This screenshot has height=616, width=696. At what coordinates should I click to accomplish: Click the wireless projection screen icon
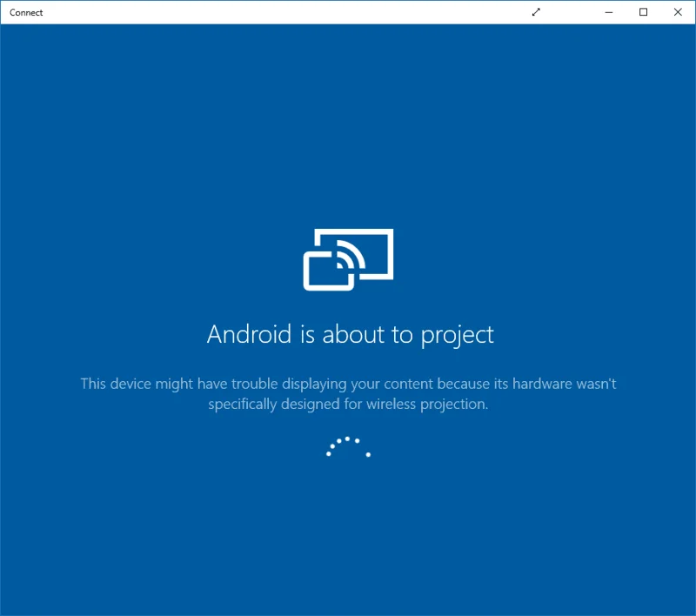point(349,259)
